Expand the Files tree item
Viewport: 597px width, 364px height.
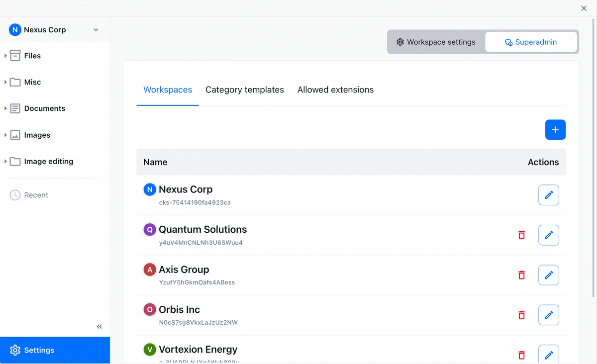pos(5,56)
